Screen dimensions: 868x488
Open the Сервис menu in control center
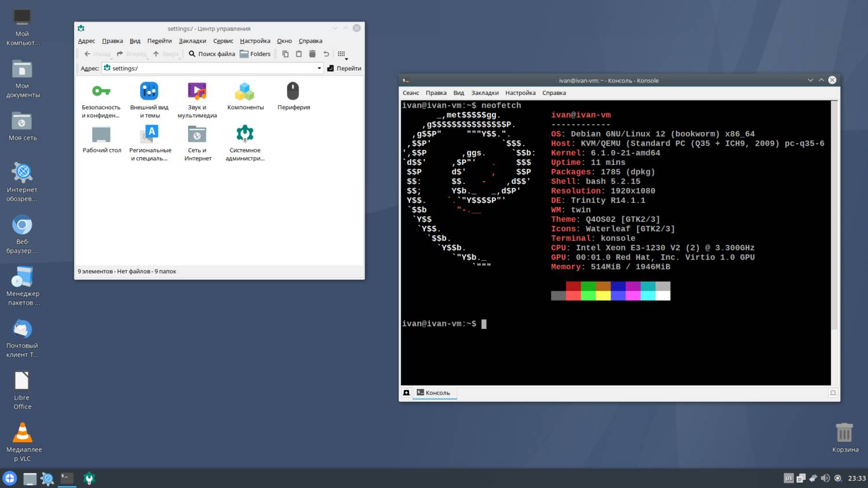(223, 41)
